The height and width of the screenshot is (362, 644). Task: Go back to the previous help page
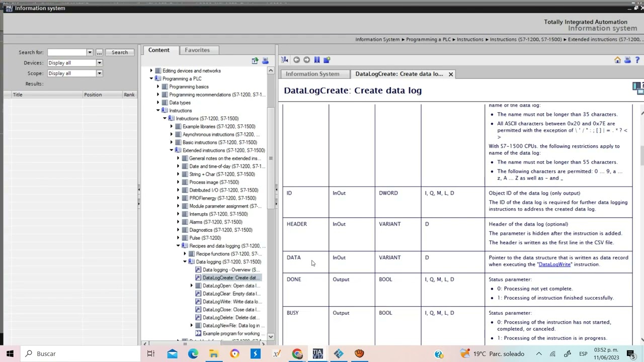(296, 60)
